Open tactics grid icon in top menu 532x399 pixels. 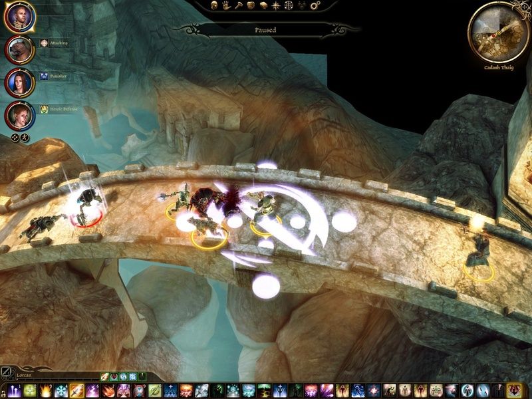pyautogui.click(x=289, y=5)
